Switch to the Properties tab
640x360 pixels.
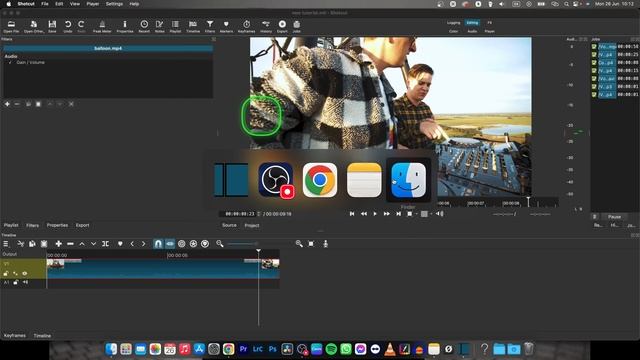pyautogui.click(x=57, y=225)
